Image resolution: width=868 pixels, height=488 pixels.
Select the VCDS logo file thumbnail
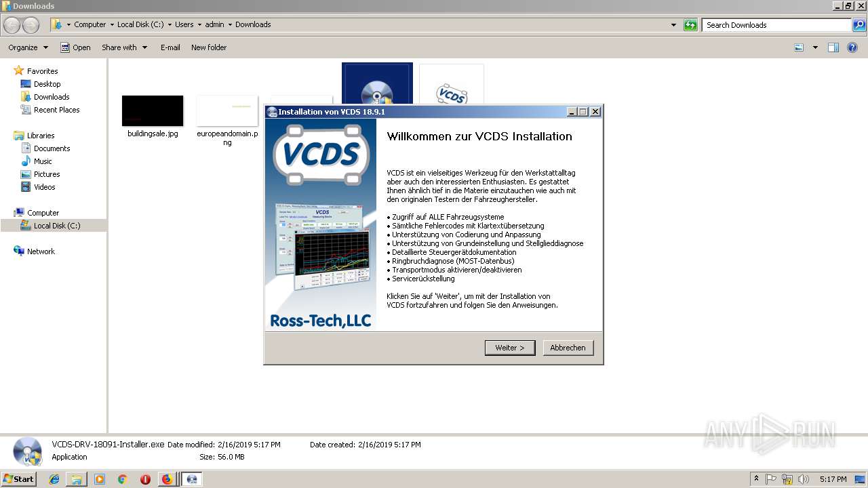coord(452,84)
